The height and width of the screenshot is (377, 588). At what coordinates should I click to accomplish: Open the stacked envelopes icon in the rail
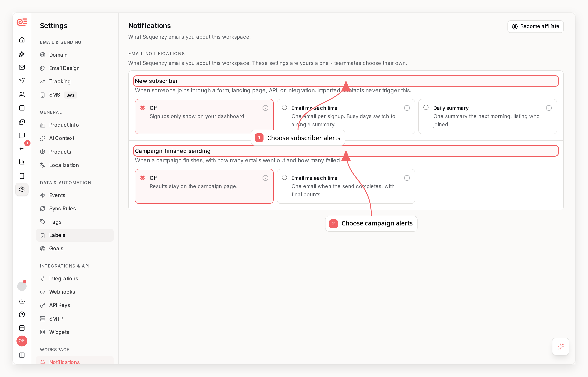coord(22,122)
